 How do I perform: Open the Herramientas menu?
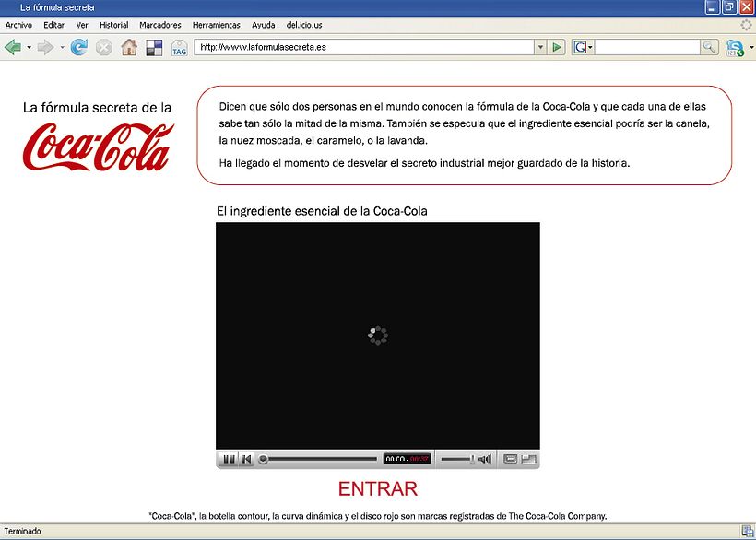click(216, 25)
